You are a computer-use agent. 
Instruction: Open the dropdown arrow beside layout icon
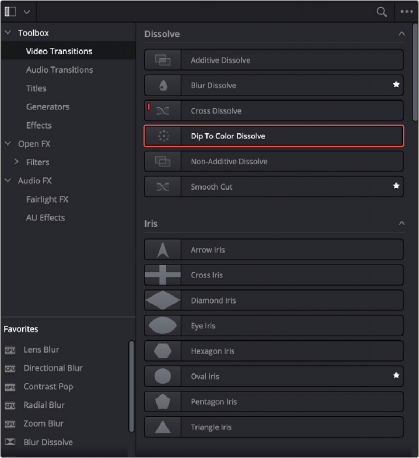[27, 12]
